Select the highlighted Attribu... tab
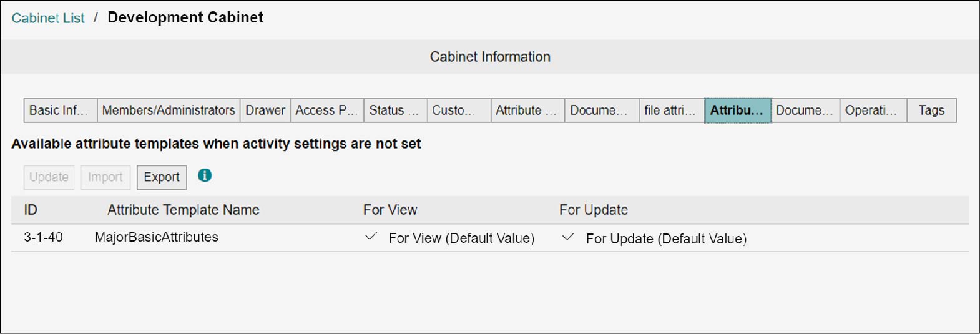This screenshot has height=334, width=980. pyautogui.click(x=738, y=111)
